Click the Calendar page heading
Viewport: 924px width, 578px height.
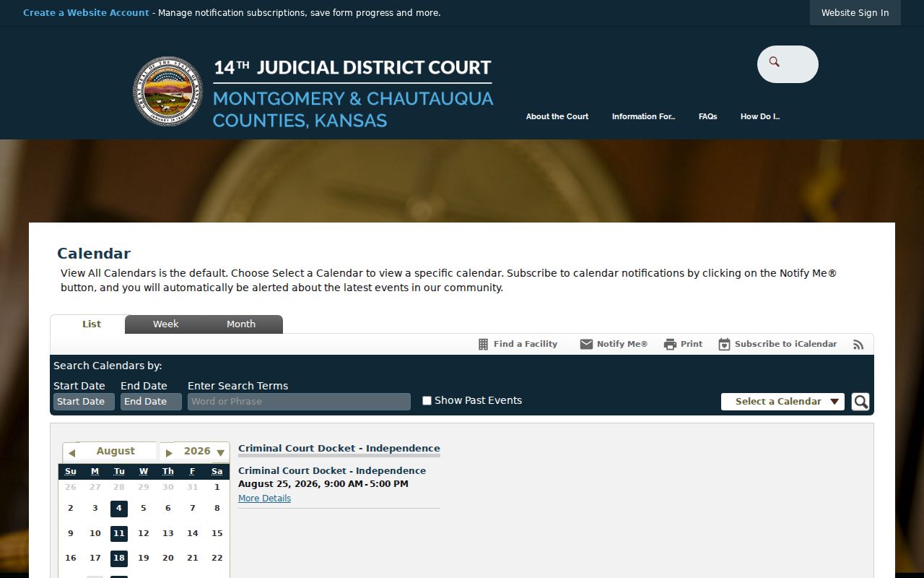tap(94, 254)
